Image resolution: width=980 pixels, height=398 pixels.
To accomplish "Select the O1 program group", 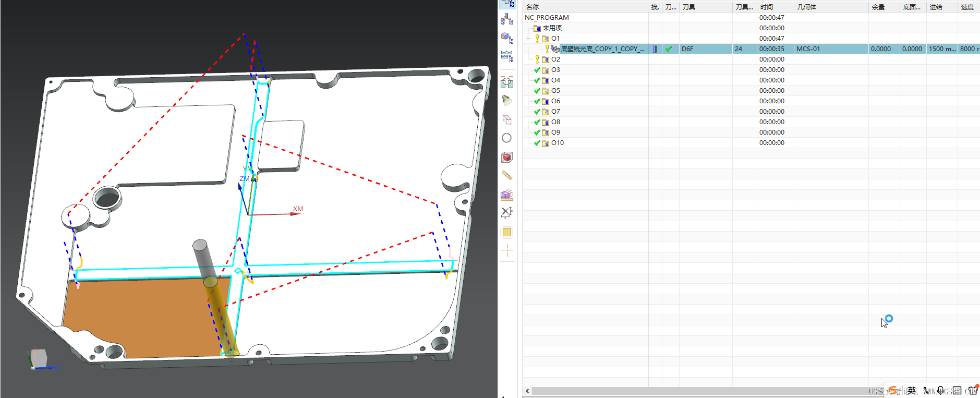I will (555, 39).
